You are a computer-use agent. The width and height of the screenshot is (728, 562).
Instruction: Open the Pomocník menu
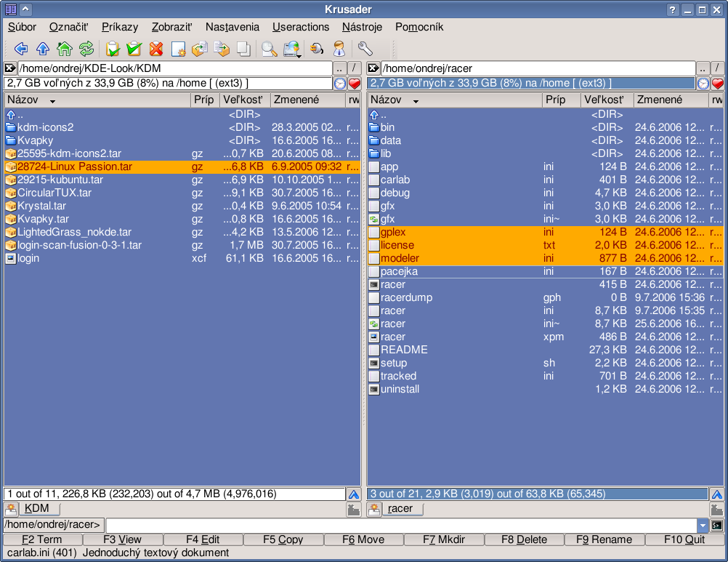418,27
